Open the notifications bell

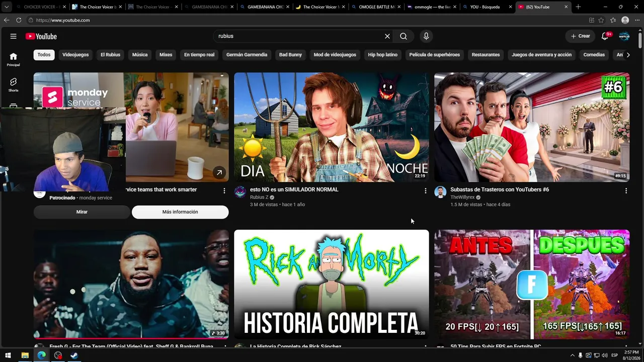coord(605,36)
